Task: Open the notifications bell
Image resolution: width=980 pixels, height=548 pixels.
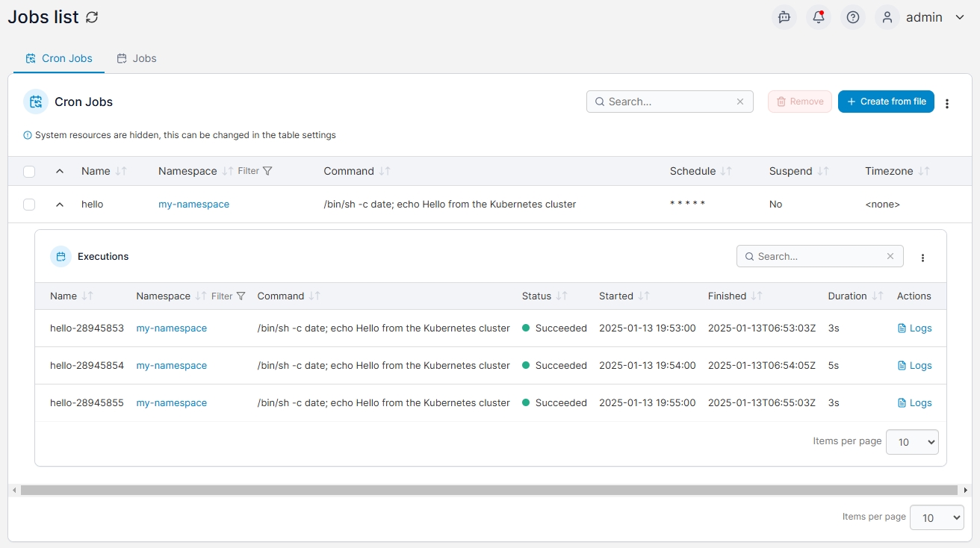Action: pos(819,17)
